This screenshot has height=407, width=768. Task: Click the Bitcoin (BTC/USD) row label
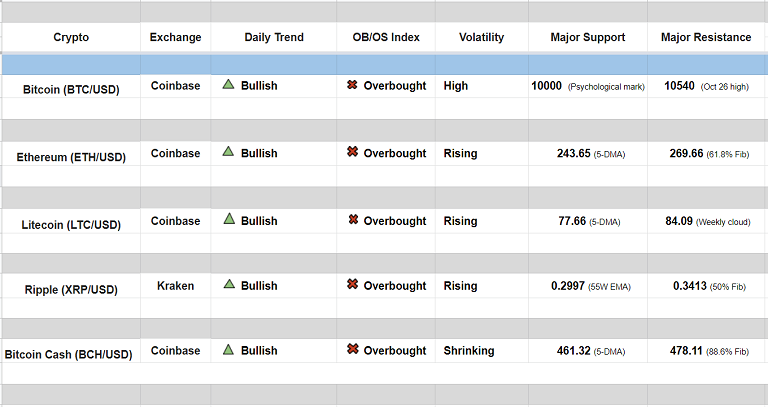pyautogui.click(x=71, y=90)
